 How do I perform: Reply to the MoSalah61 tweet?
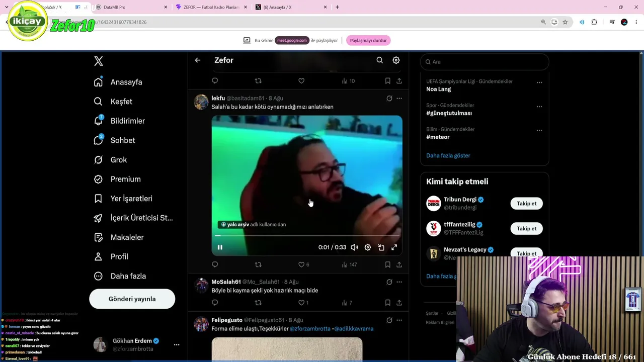click(215, 303)
